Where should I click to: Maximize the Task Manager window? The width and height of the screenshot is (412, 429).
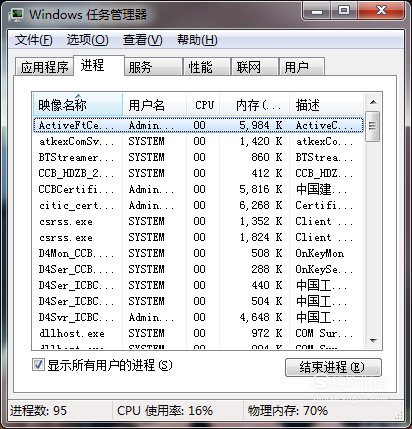tap(344, 11)
